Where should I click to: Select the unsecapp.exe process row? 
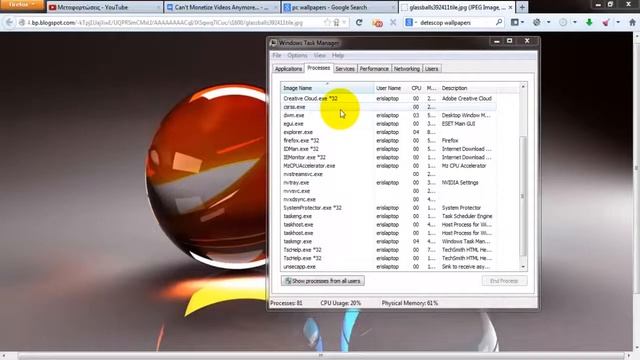[388, 267]
